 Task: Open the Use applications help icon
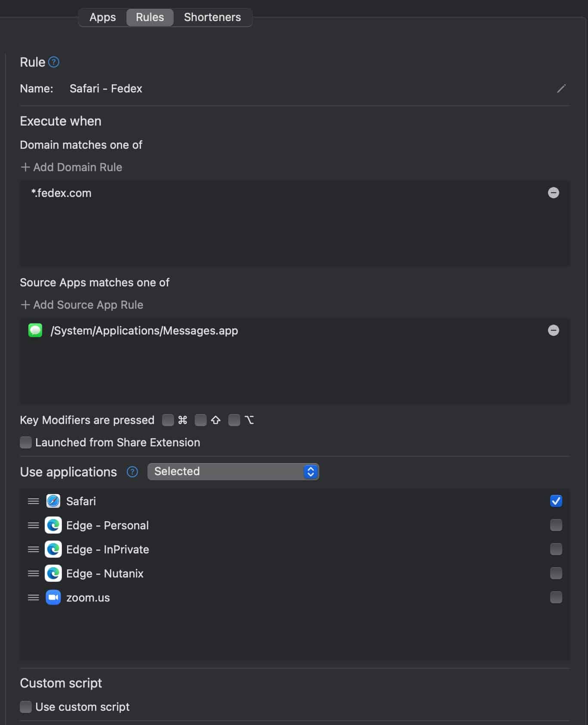click(132, 472)
